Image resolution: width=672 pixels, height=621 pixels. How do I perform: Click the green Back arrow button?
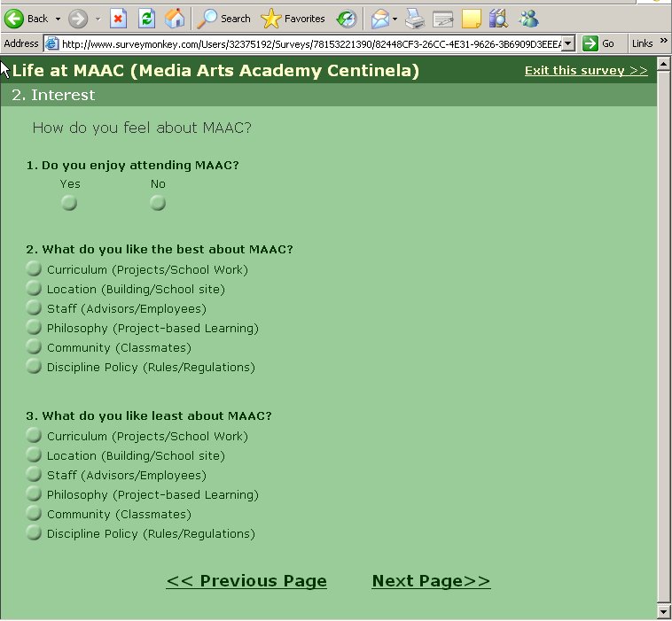point(13,19)
